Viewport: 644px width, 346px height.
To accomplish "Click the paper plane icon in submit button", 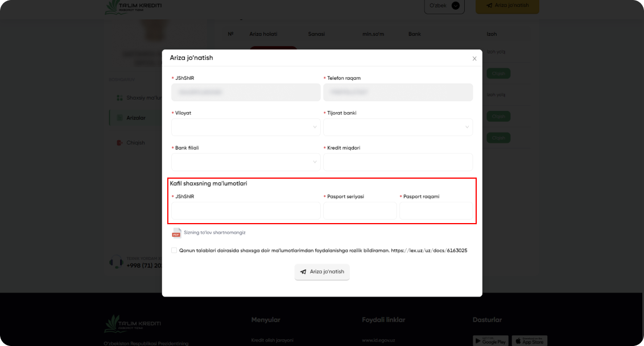I will click(x=303, y=271).
